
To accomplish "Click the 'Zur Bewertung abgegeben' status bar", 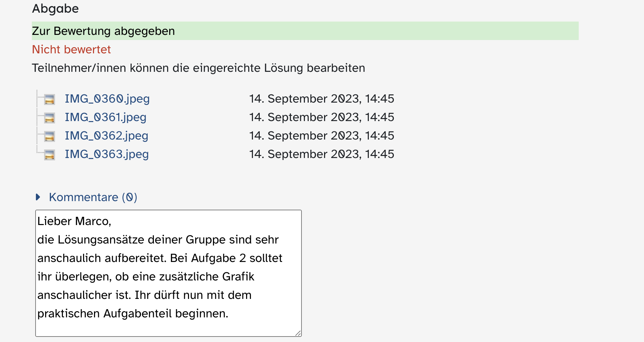I will tap(305, 31).
